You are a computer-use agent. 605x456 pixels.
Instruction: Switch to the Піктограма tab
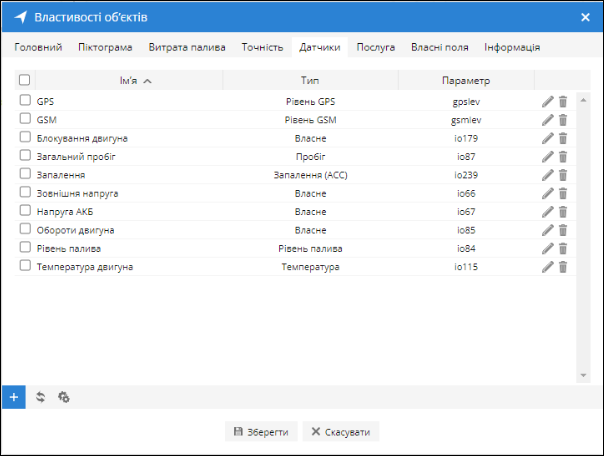click(x=105, y=47)
